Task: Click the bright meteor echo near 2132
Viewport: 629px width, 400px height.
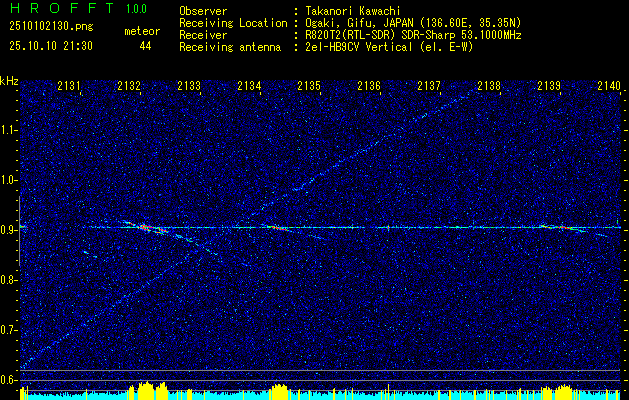Action: [x=147, y=227]
